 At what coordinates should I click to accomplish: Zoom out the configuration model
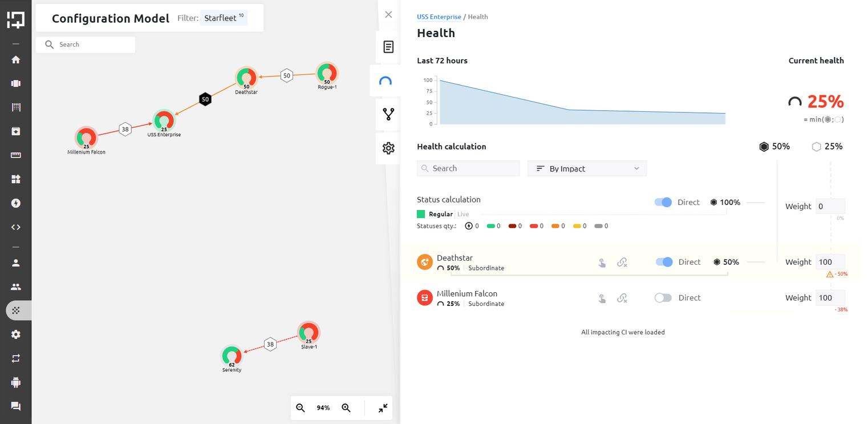(x=301, y=407)
